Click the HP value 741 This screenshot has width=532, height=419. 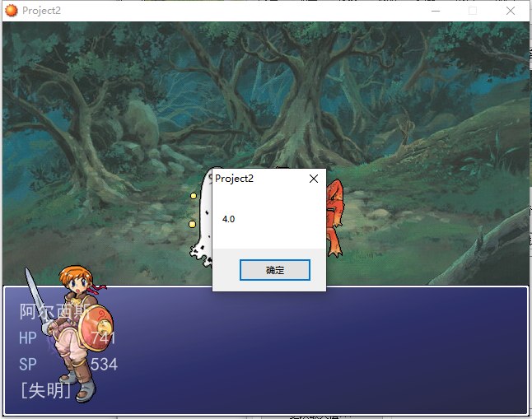pyautogui.click(x=103, y=338)
